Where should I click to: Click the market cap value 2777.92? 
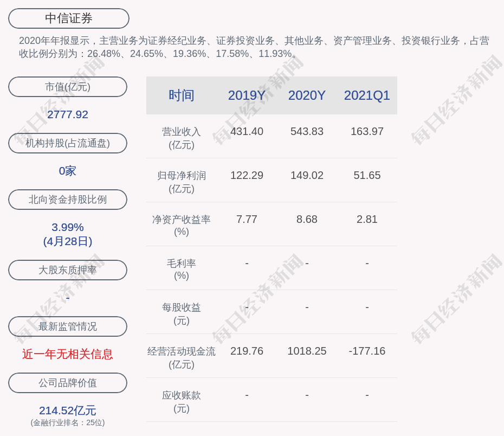pos(68,114)
